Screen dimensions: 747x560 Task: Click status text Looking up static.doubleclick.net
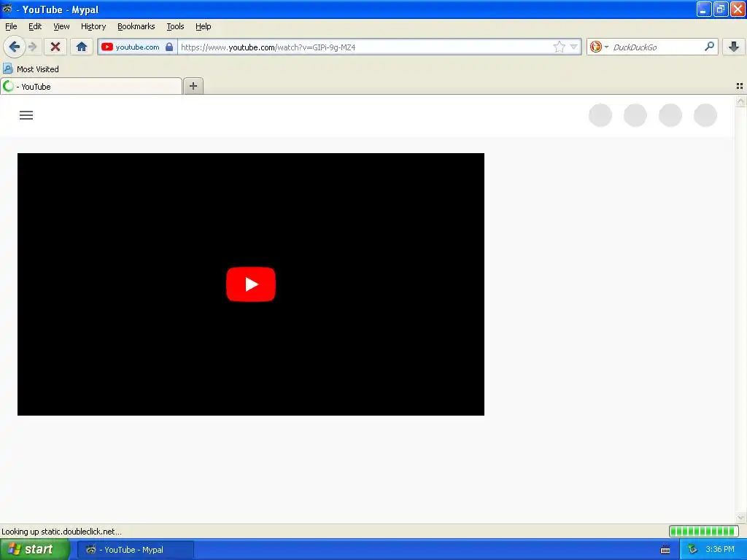61,532
